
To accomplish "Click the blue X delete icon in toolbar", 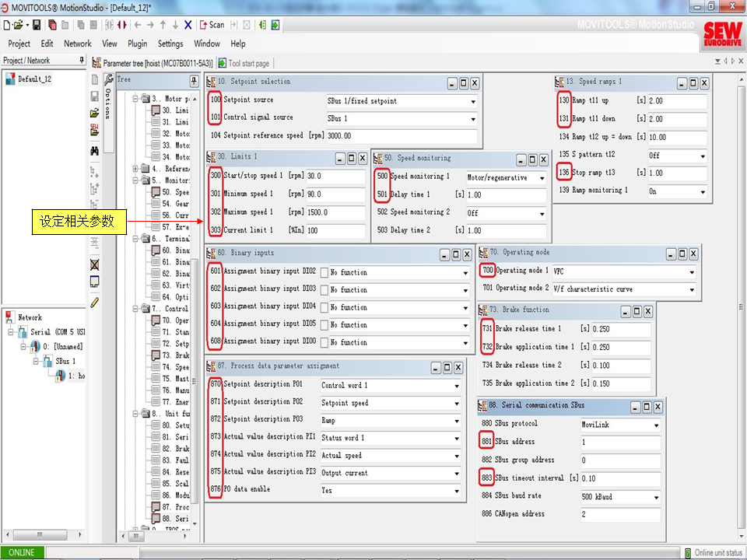I will [188, 25].
